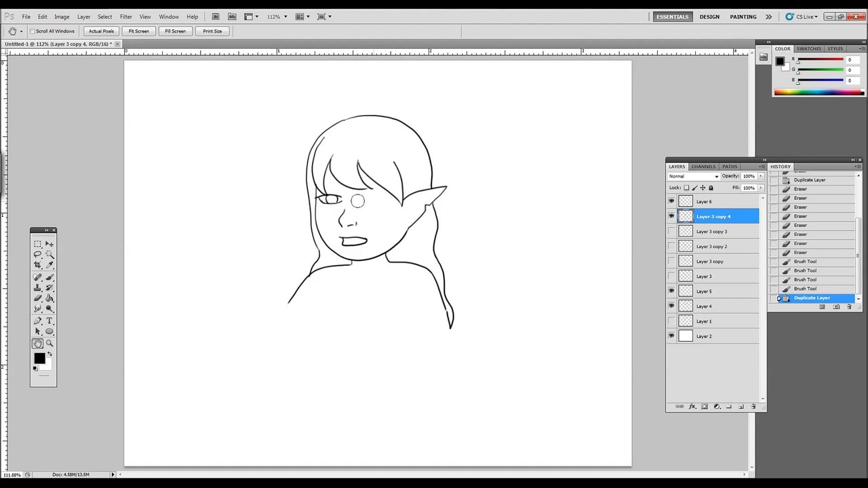Open the Opacity slider arrow
The image size is (868, 488).
(761, 176)
